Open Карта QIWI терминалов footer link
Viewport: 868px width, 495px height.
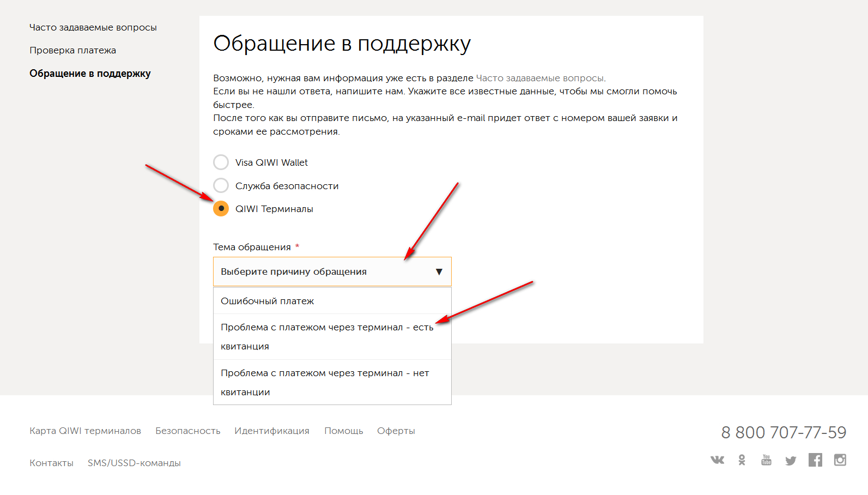click(x=85, y=431)
